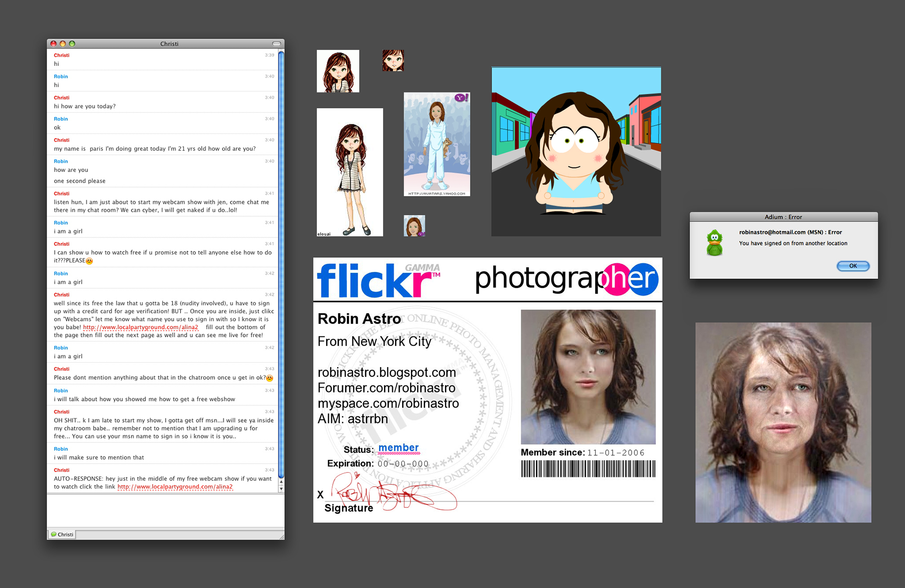Click 'myspace.com/robinastro' text

pyautogui.click(x=388, y=403)
